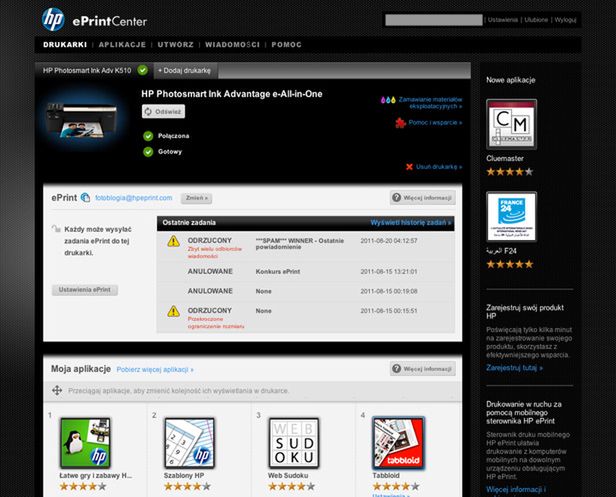Select the HP Photosmart Ink Adv K510 tab
The image size is (616, 497).
[94, 71]
